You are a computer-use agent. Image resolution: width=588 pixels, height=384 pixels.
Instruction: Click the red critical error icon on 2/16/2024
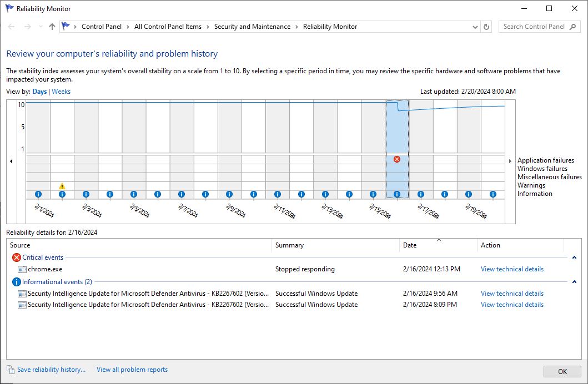click(x=396, y=159)
